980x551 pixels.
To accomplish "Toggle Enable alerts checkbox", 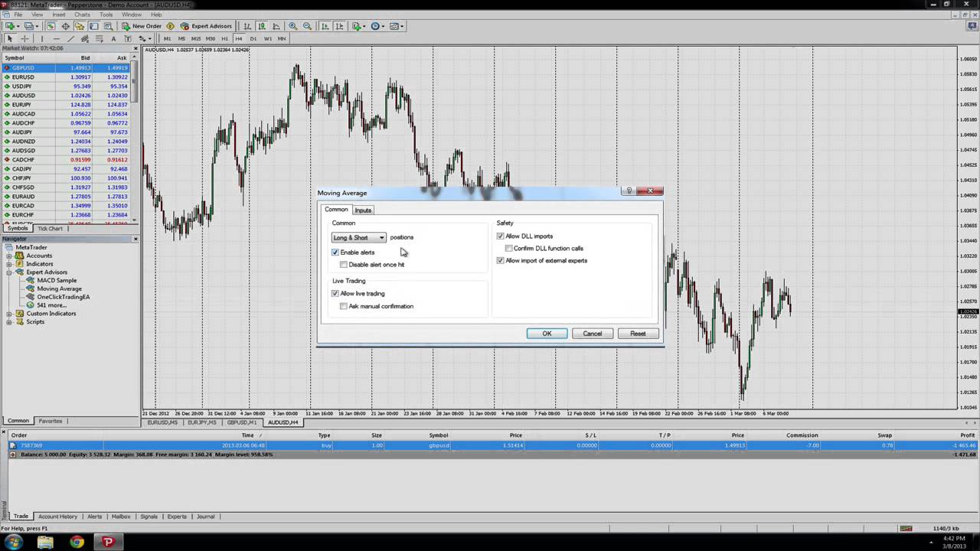I will coord(335,253).
